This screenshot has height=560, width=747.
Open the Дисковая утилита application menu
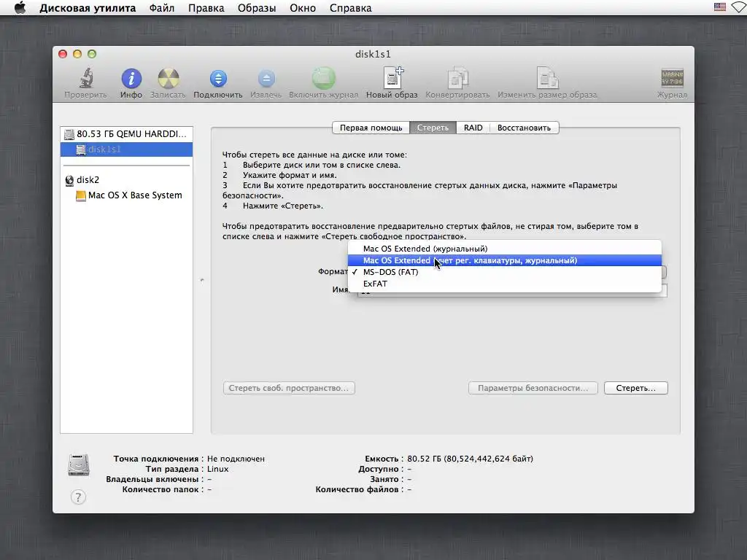point(88,8)
